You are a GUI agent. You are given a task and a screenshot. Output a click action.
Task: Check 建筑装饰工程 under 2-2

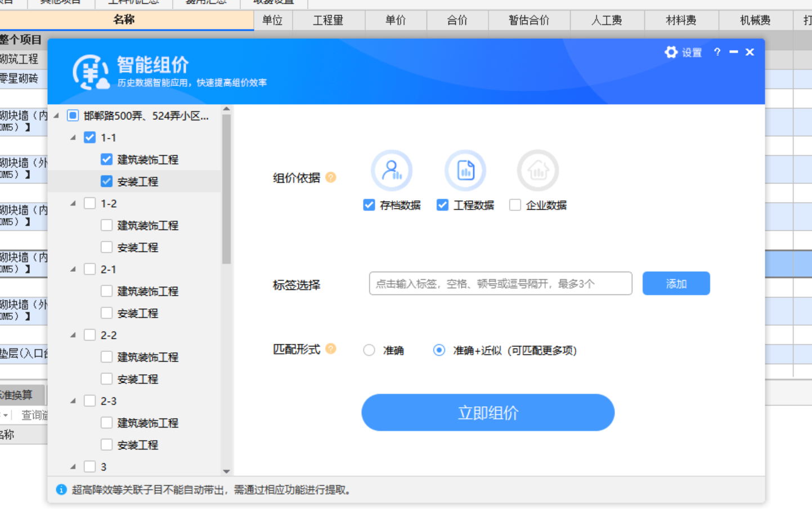[106, 357]
